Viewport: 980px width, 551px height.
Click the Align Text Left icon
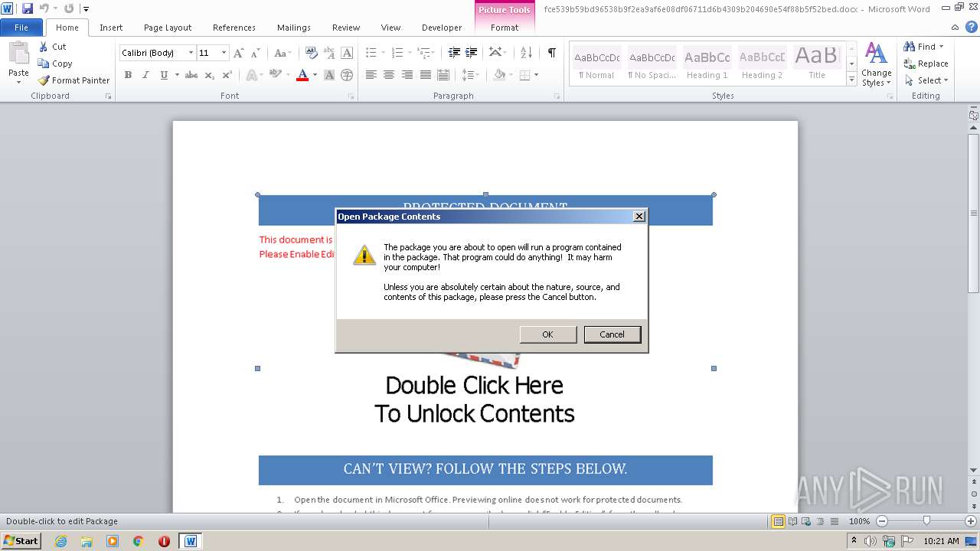(371, 75)
